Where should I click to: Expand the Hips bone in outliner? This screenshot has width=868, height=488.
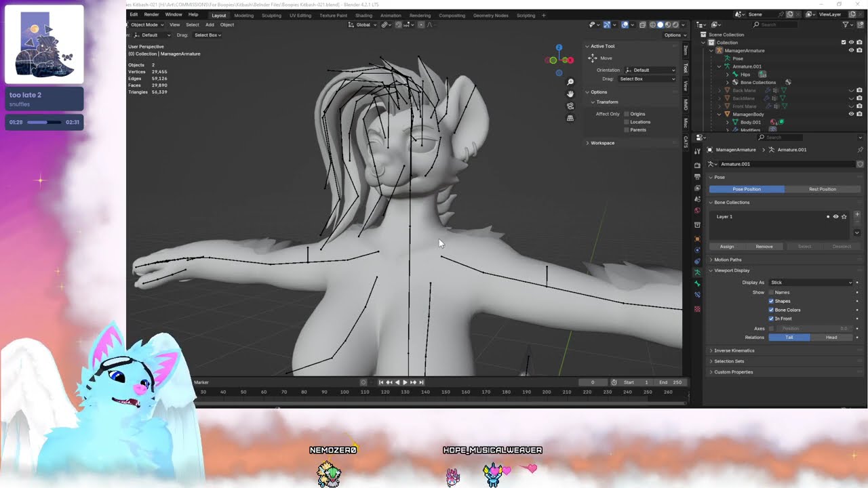(727, 75)
